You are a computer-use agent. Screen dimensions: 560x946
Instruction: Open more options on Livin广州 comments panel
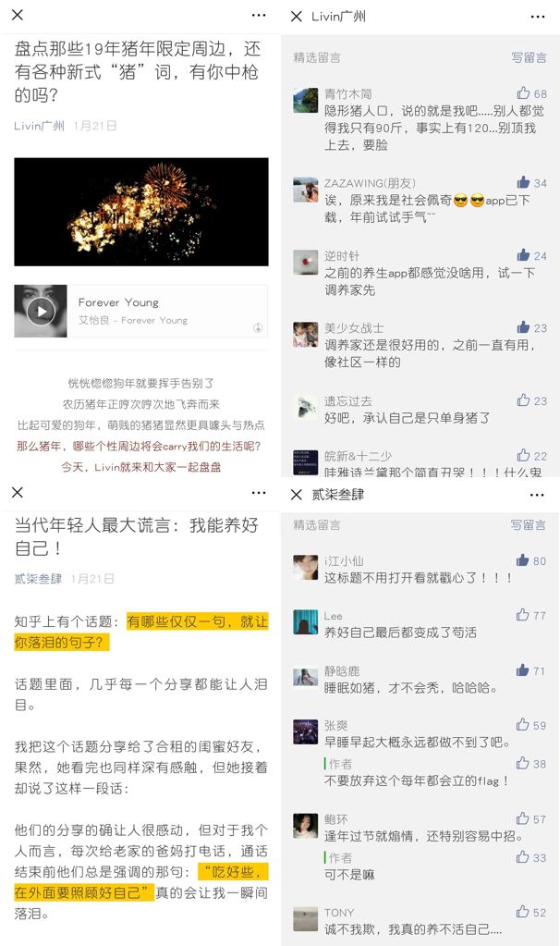tap(538, 17)
